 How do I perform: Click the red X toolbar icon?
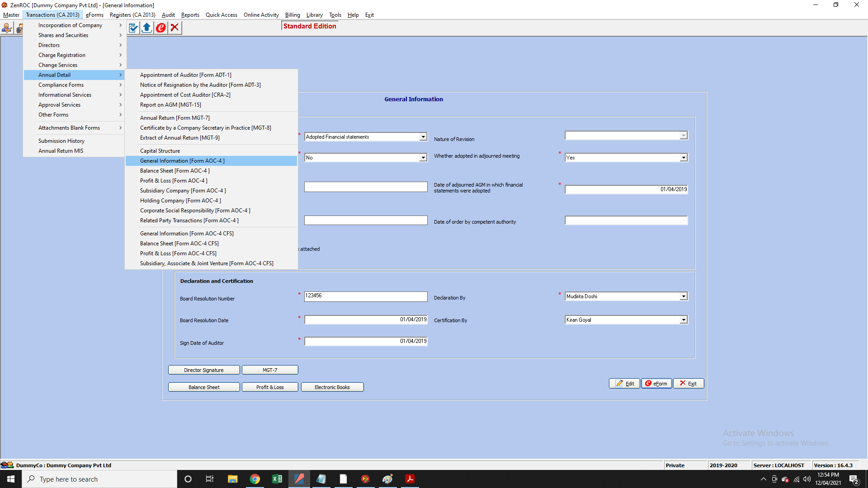point(175,28)
